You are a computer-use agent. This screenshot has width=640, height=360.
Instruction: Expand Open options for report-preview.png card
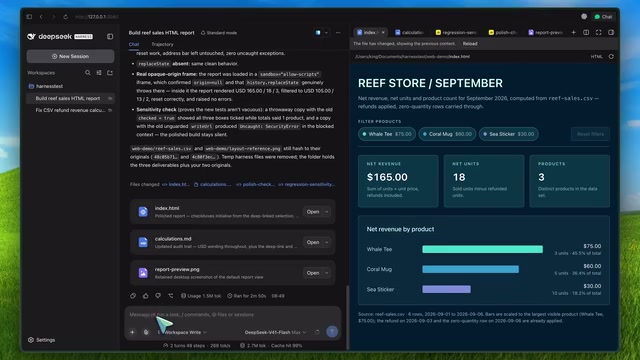click(327, 273)
